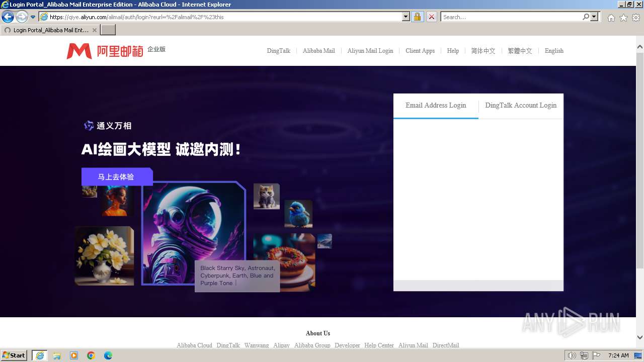Viewport: 644px width, 362px height.
Task: Select the Login Portal_Alibaba Mail tab
Action: tap(50, 30)
